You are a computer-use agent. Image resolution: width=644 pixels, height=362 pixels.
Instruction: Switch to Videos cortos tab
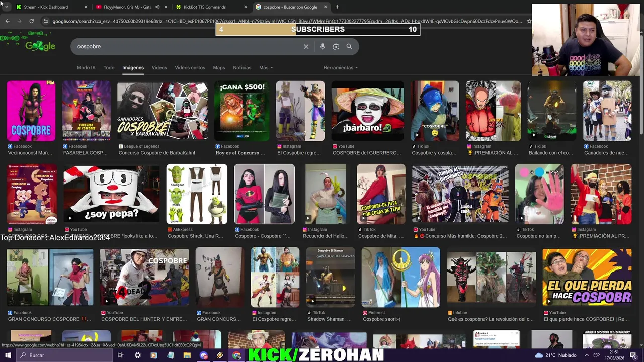(x=190, y=68)
